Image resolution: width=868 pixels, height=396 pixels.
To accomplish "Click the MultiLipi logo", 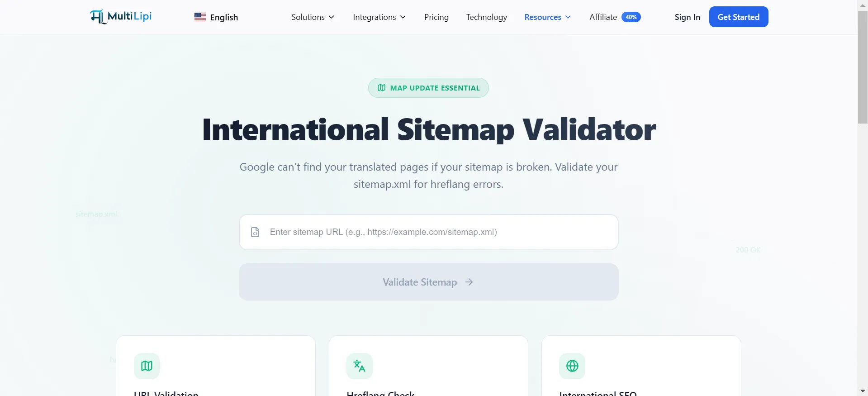I will click(121, 17).
